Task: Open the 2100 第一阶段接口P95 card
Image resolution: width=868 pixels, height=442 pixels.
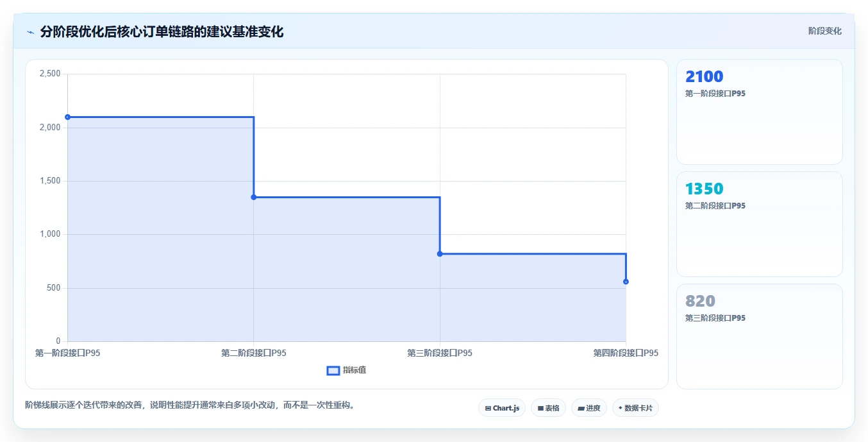Action: [x=759, y=112]
